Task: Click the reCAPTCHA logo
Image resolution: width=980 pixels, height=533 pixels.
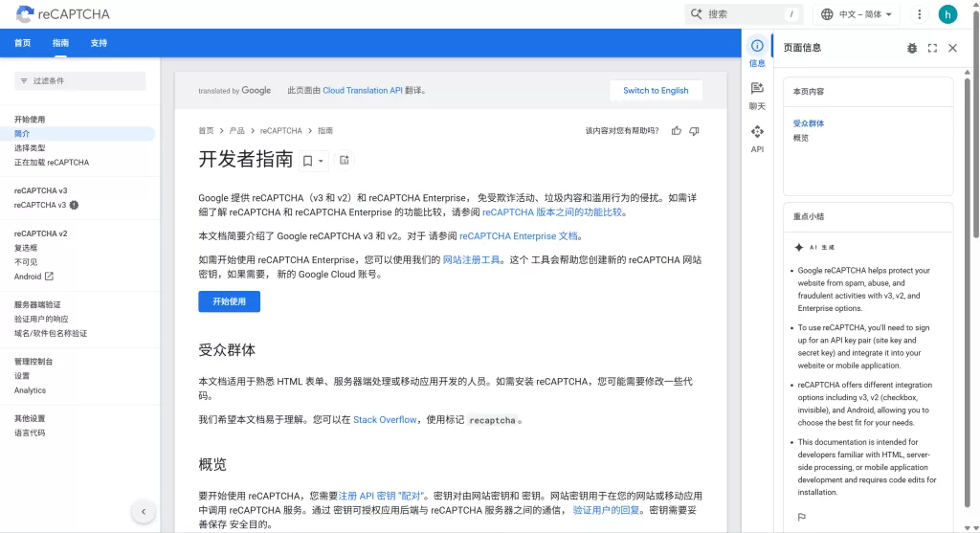Action: click(62, 13)
